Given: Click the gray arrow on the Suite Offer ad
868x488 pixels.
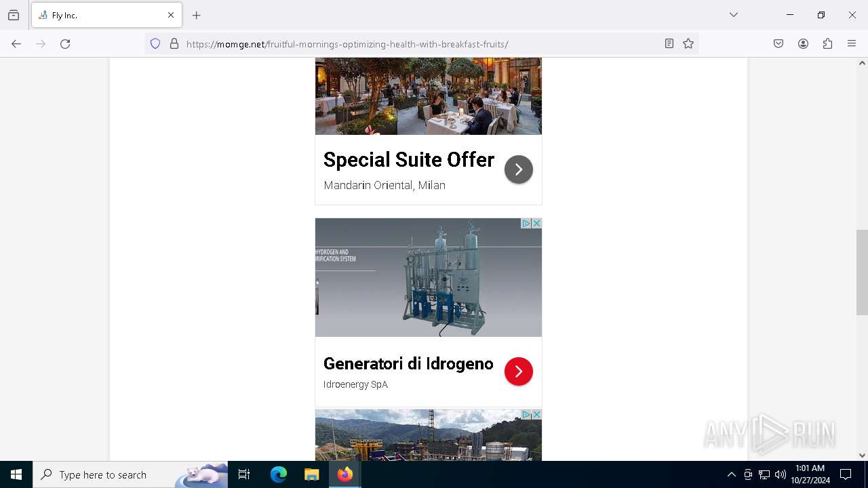Looking at the screenshot, I should pyautogui.click(x=519, y=169).
